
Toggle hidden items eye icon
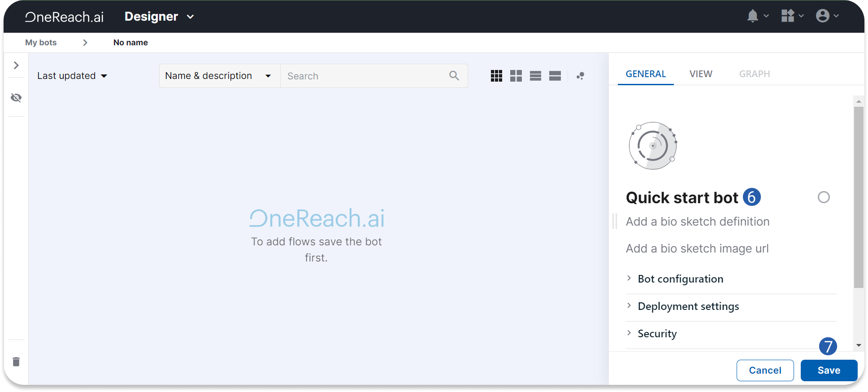coord(16,98)
